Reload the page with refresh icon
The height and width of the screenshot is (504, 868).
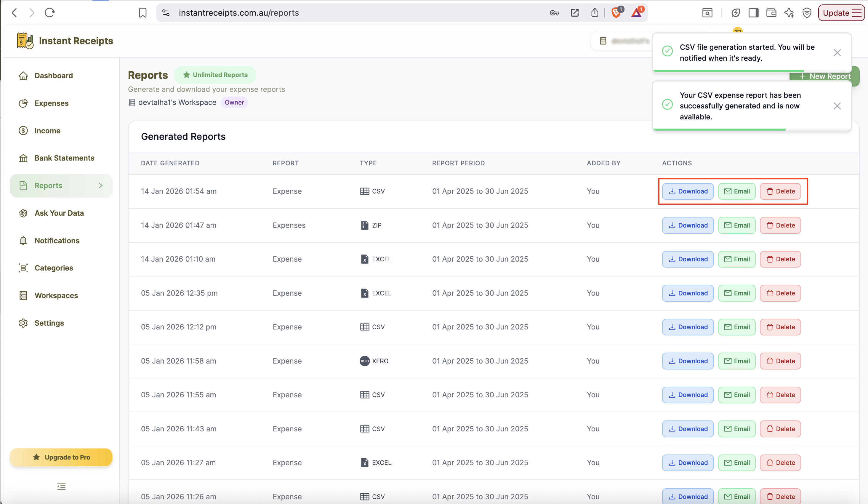49,13
